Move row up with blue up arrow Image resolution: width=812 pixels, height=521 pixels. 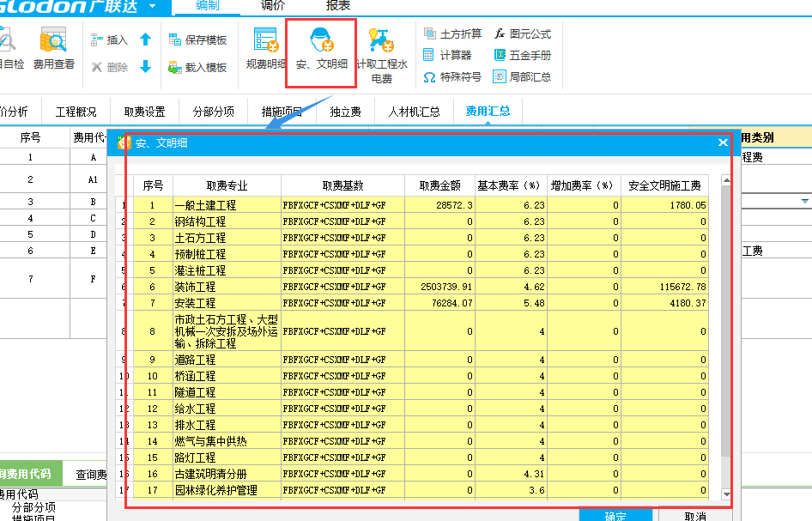(146, 39)
